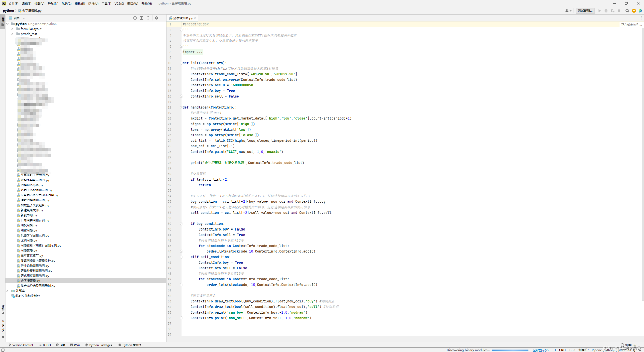Click the Expand All icon in project panel
644x352 pixels.
pyautogui.click(x=141, y=18)
